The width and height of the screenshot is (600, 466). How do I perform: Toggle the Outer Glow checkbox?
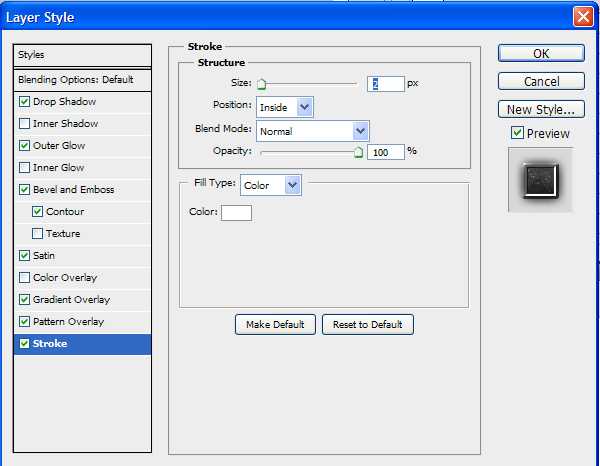(x=24, y=145)
